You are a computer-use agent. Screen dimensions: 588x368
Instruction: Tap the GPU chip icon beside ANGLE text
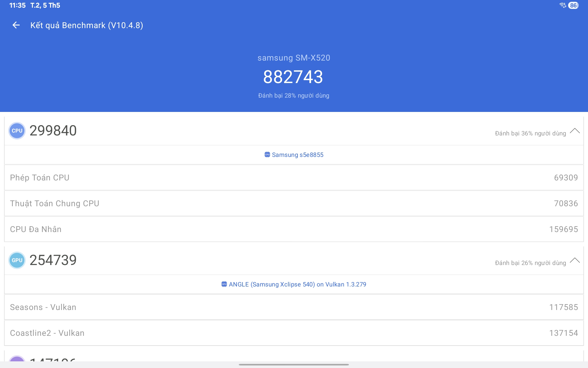click(224, 284)
